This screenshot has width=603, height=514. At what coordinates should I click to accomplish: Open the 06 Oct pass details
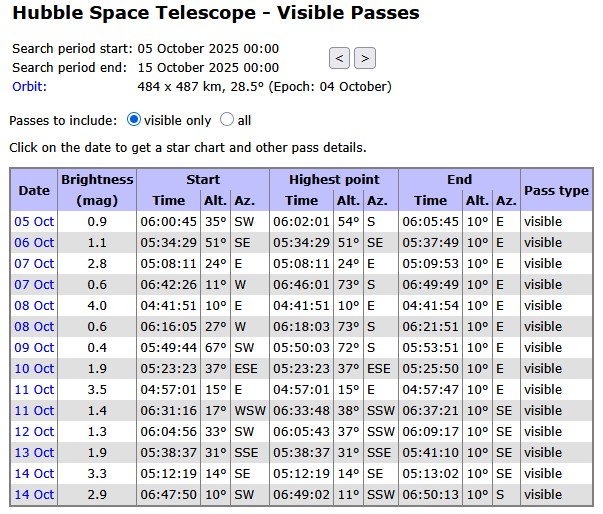pyautogui.click(x=34, y=242)
